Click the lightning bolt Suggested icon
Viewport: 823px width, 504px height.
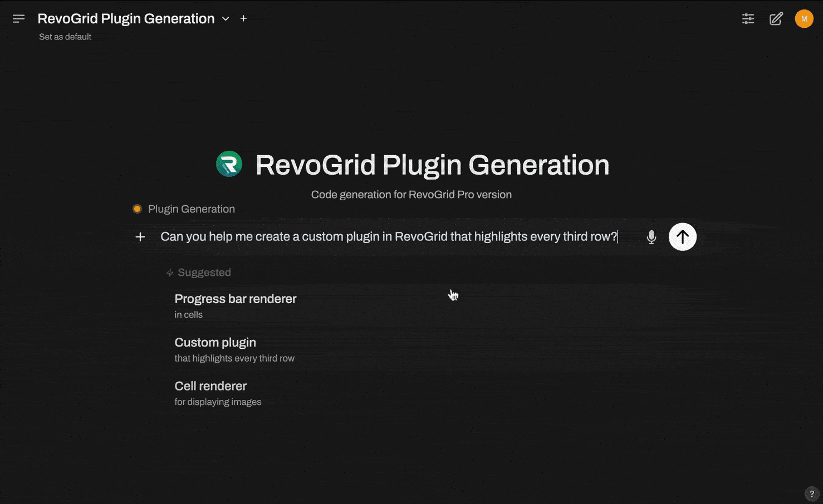(170, 273)
